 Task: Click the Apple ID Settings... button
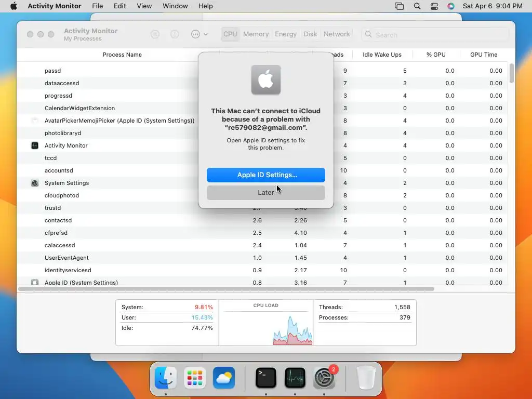[265, 175]
